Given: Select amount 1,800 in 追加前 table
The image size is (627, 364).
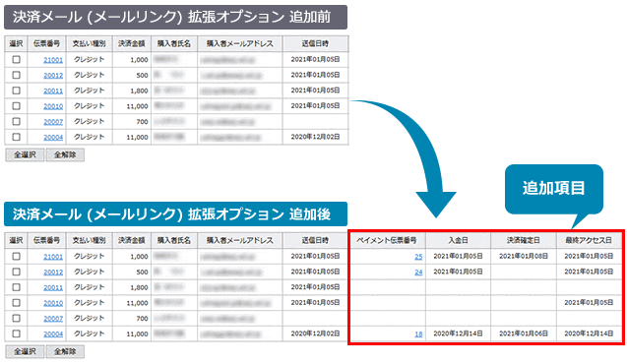Looking at the screenshot, I should coord(139,91).
